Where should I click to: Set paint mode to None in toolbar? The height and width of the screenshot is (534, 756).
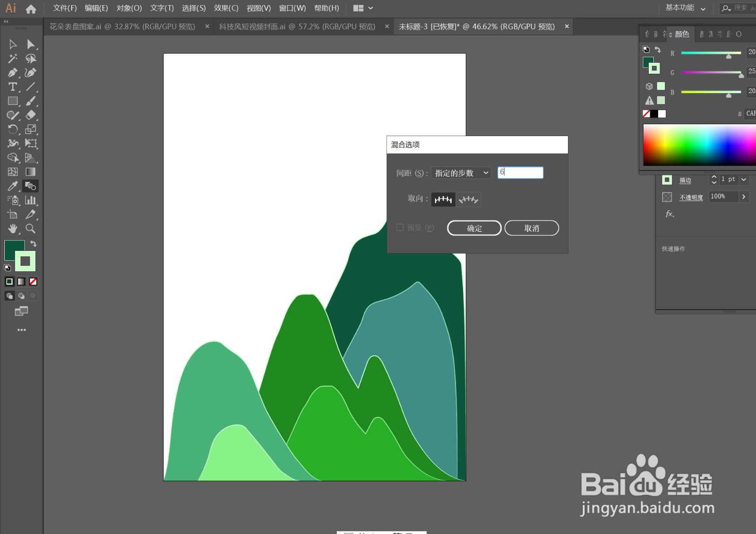coord(33,282)
